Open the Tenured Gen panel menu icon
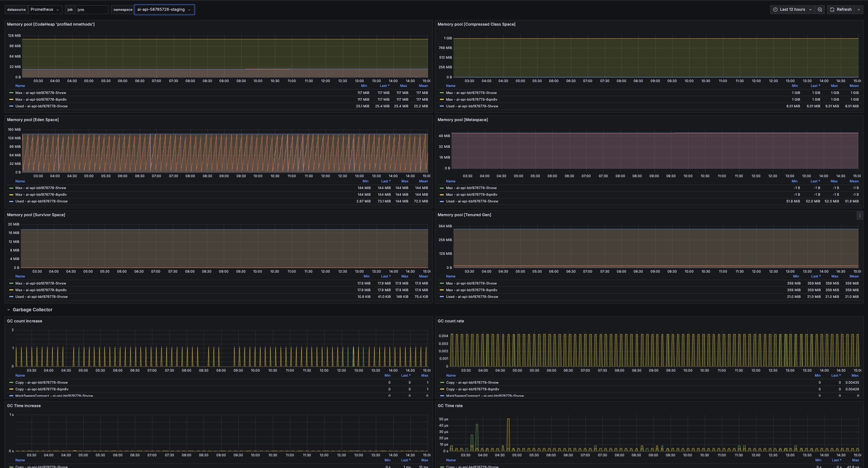 (859, 215)
